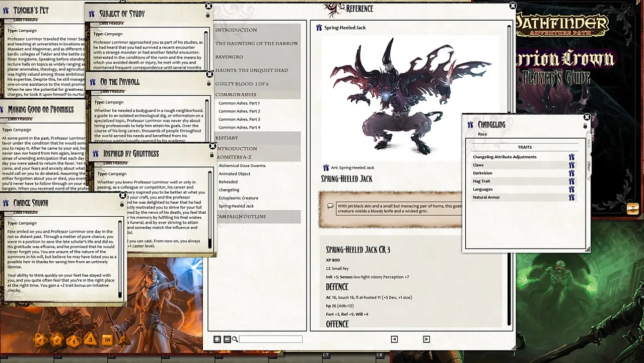Toggle the lock on Subject of Study
This screenshot has height=363, width=644.
pos(207,15)
